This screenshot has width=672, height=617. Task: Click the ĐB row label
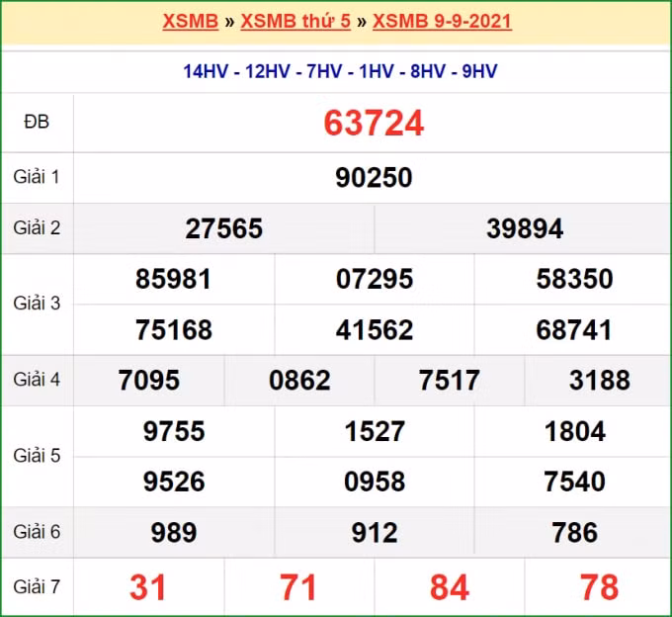click(37, 123)
